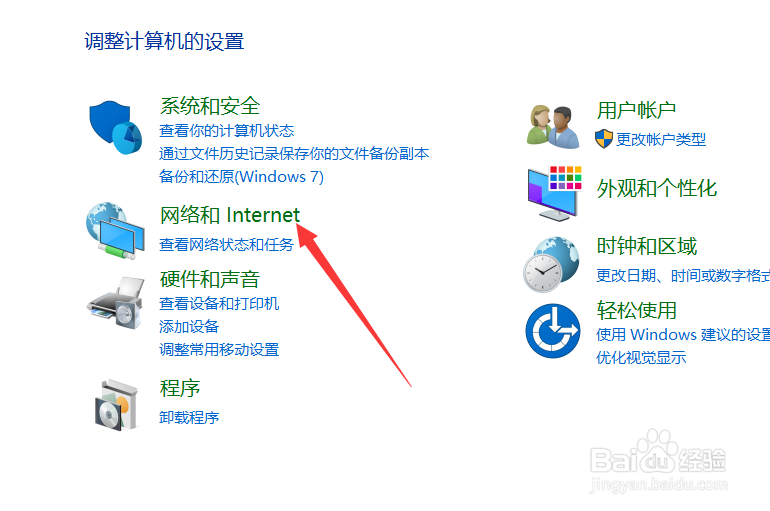Screen dimensions: 770x511
Task: Click the Network and Internet globe icon
Action: [115, 230]
